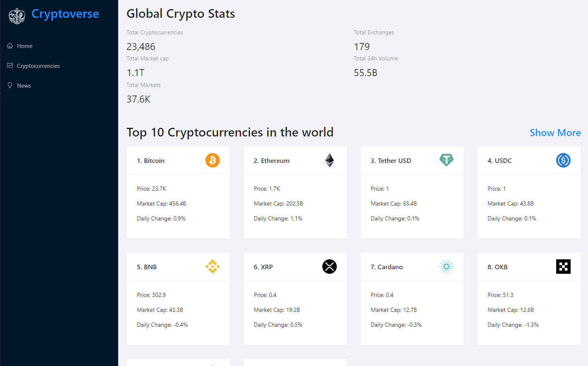Click Ethereum's Market Cap: 202.5B text
The width and height of the screenshot is (588, 366).
[279, 203]
